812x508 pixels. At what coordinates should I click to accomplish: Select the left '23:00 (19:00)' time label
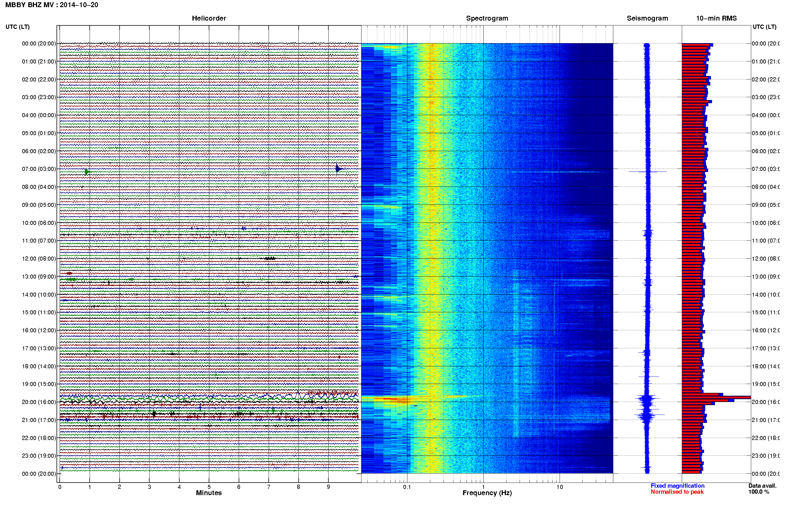click(x=39, y=456)
